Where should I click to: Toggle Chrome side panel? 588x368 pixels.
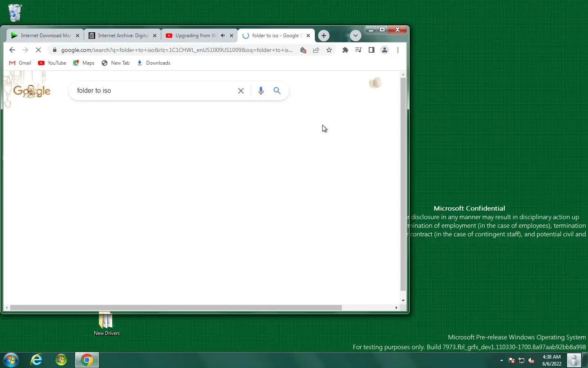[x=372, y=50]
